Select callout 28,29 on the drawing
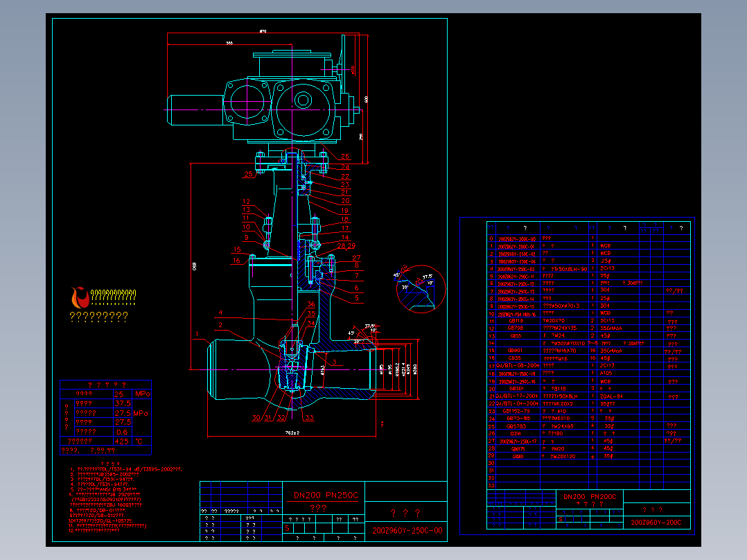 [x=346, y=246]
